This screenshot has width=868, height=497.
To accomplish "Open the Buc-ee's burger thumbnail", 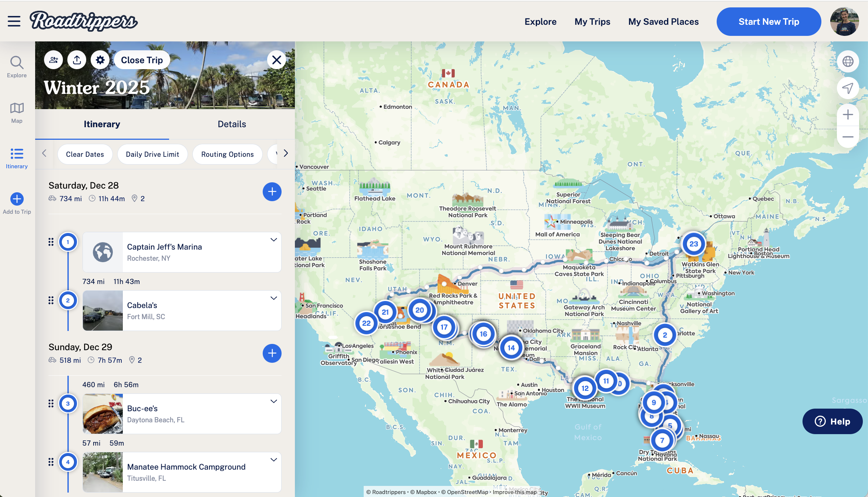I will tap(103, 414).
